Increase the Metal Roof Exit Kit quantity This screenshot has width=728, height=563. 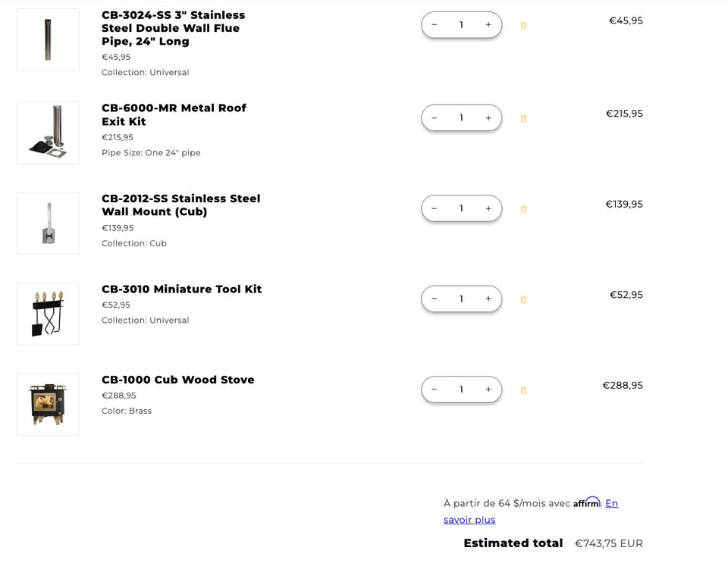point(488,118)
